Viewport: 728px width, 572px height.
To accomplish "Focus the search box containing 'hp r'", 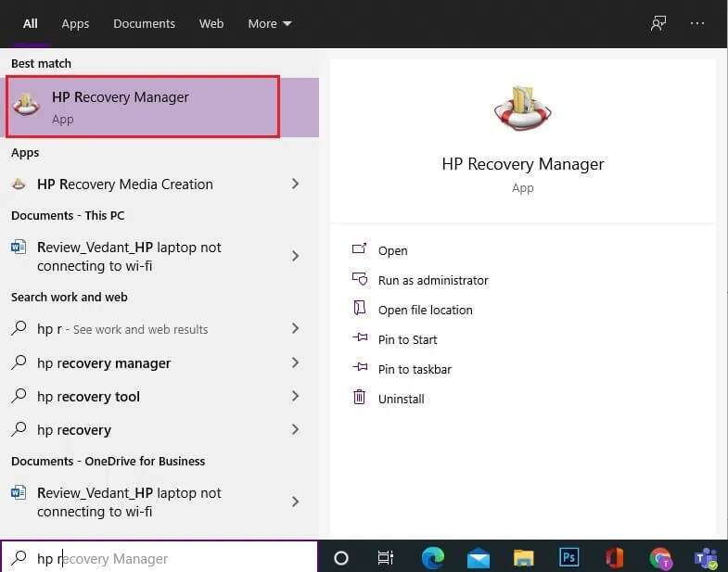I will [x=160, y=557].
